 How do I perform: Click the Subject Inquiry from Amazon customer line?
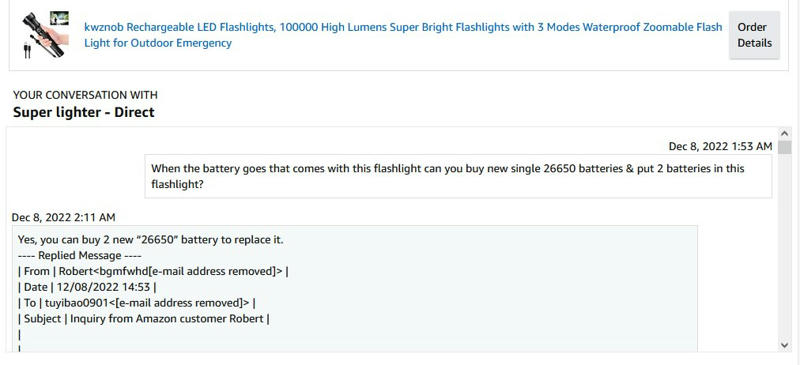tap(144, 319)
